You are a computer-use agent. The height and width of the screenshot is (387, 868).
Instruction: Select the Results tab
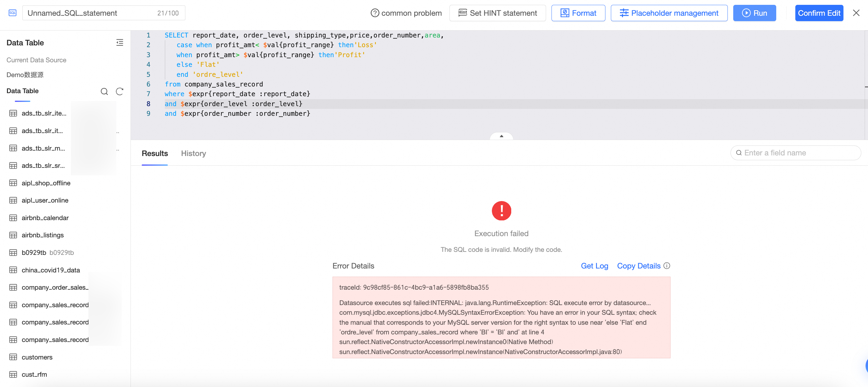click(x=155, y=154)
